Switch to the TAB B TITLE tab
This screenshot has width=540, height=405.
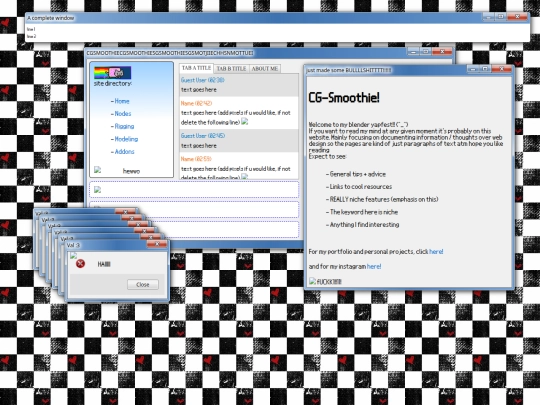[x=231, y=69]
